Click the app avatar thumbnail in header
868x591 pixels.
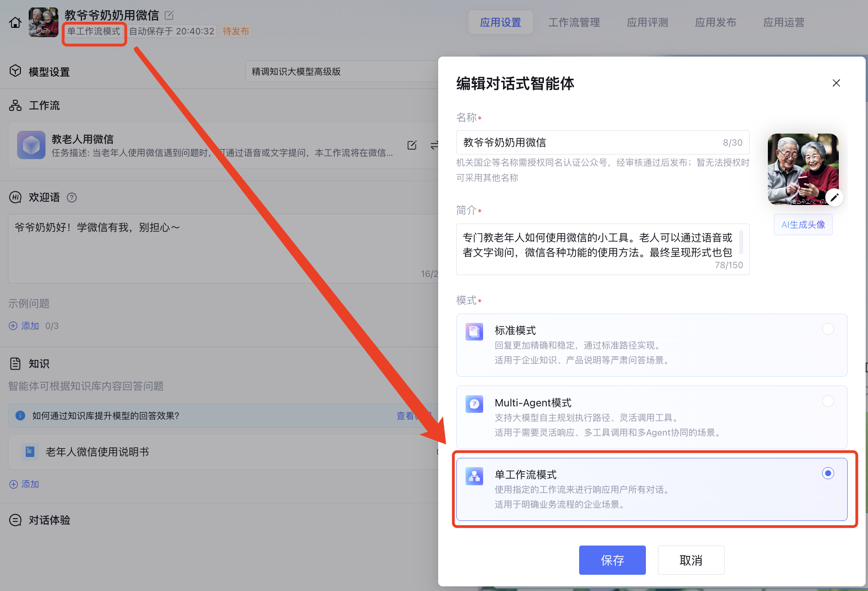click(44, 22)
